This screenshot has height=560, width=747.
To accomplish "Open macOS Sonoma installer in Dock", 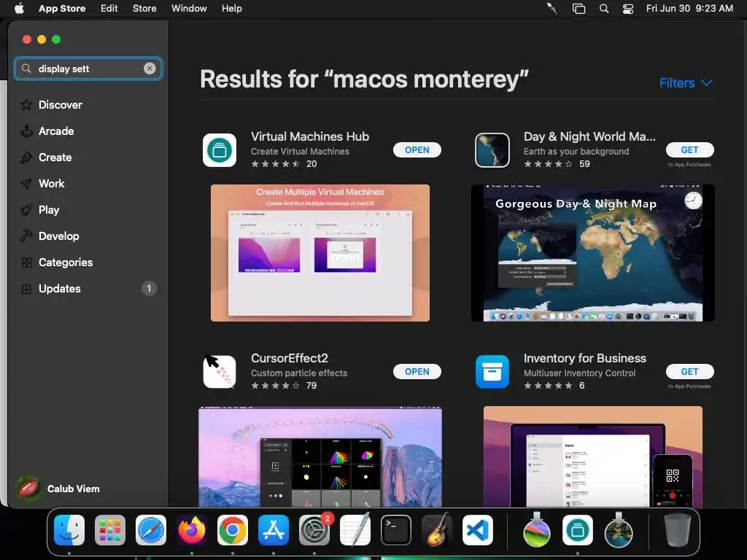I will (x=536, y=530).
